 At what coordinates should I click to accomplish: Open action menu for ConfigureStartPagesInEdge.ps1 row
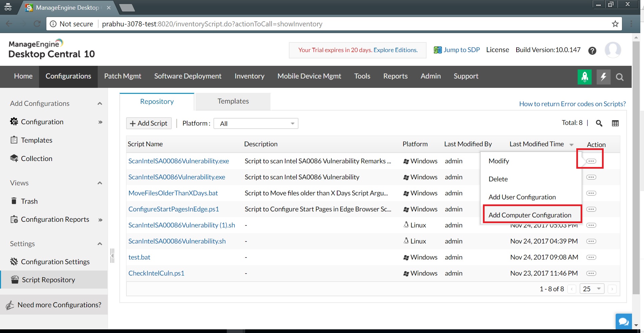pos(591,209)
